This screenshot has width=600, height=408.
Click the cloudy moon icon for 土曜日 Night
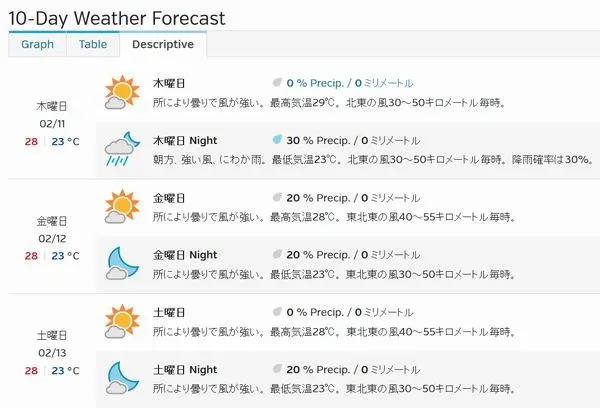click(122, 378)
